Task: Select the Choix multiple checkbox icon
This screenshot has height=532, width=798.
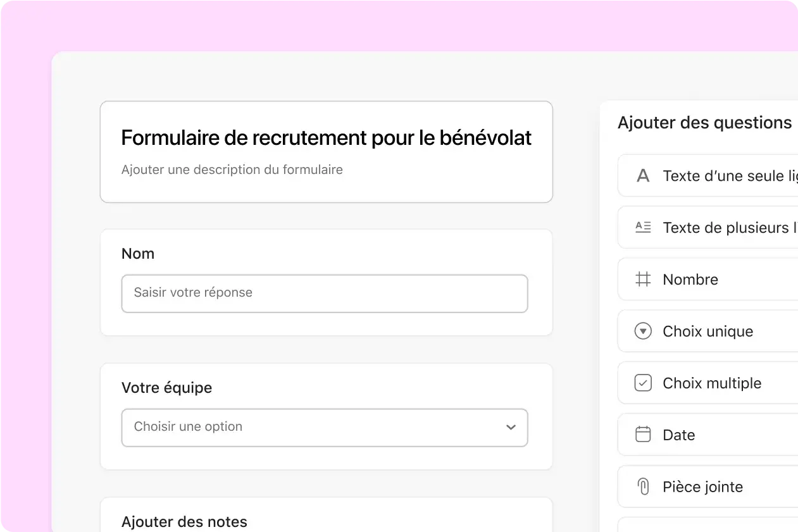Action: [643, 383]
